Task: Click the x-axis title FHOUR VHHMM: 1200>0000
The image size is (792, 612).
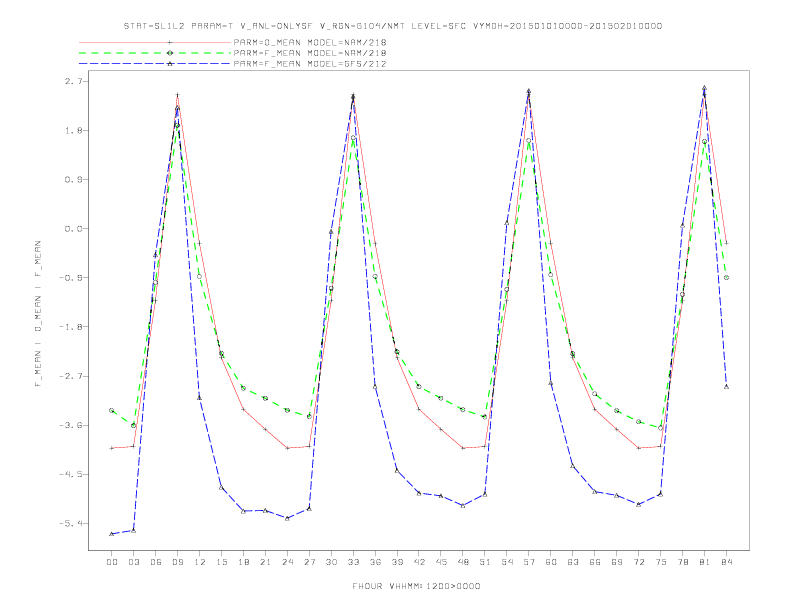Action: [x=416, y=586]
